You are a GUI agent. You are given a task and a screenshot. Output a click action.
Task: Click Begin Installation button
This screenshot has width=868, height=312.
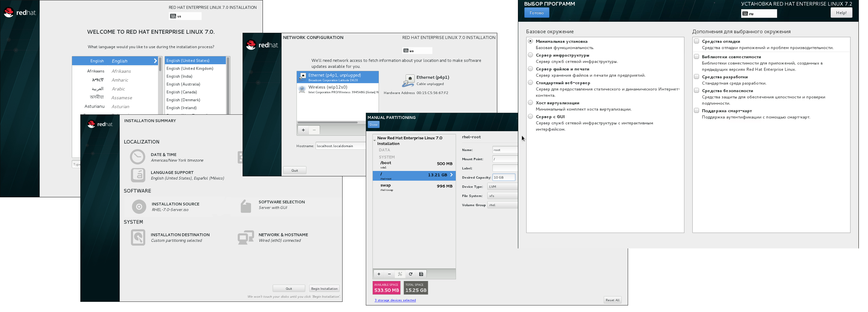[x=324, y=289]
